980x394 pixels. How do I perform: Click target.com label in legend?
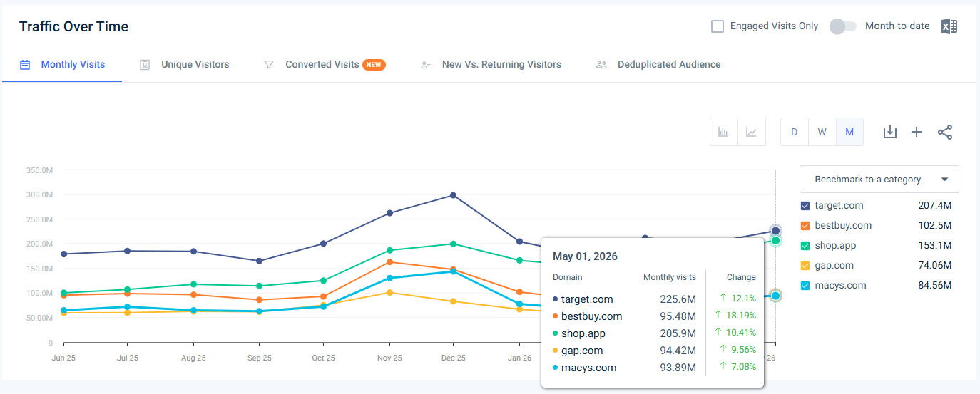pyautogui.click(x=839, y=206)
